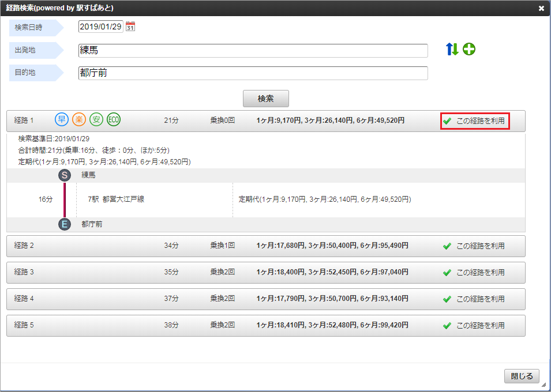Click the 1ヶ月:18,400円 price in 経路 3
Image resolution: width=551 pixels, height=392 pixels.
click(x=281, y=272)
